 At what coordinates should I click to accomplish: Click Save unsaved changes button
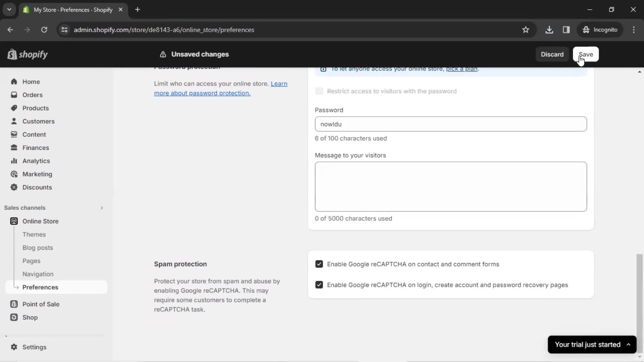(586, 54)
